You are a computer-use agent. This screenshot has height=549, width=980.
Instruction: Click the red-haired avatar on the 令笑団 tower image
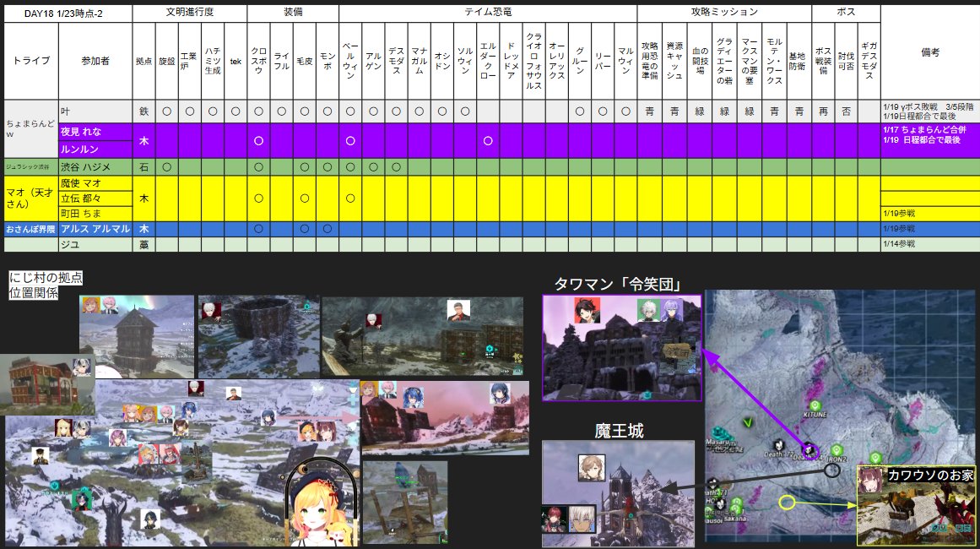pyautogui.click(x=587, y=311)
